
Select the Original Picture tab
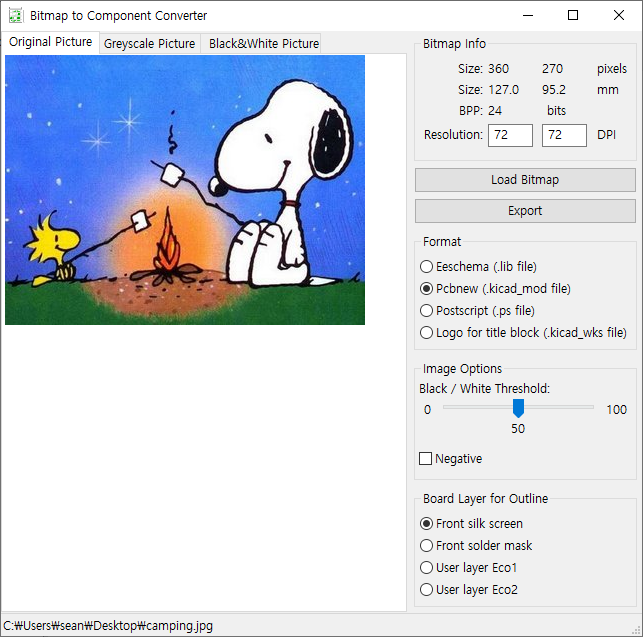click(50, 42)
